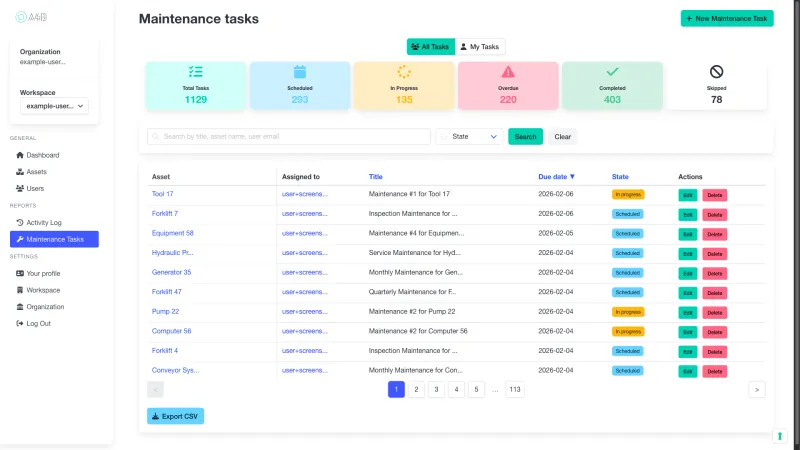Screen dimensions: 800x450
Task: Click 'Maintenance #2 for Computer 56' title
Action: (418, 331)
